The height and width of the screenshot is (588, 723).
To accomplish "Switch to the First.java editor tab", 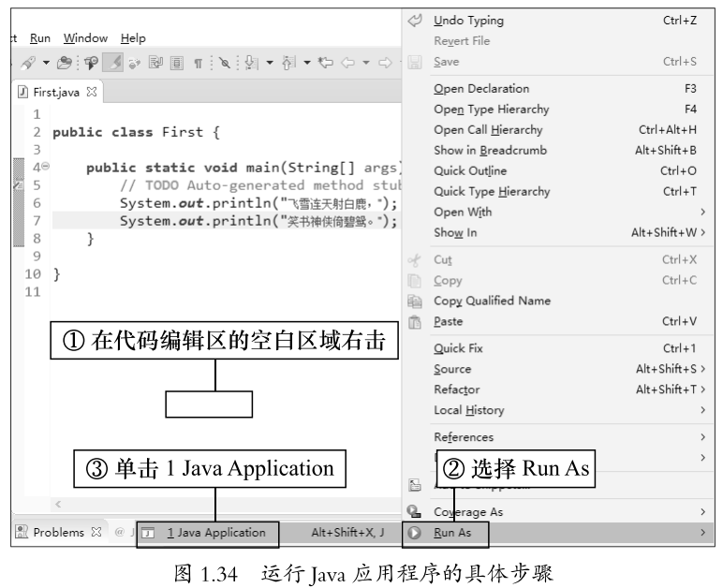I will point(56,92).
